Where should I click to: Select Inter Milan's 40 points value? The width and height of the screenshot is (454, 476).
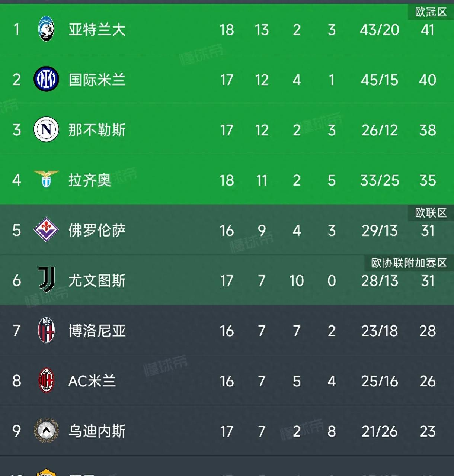(428, 80)
